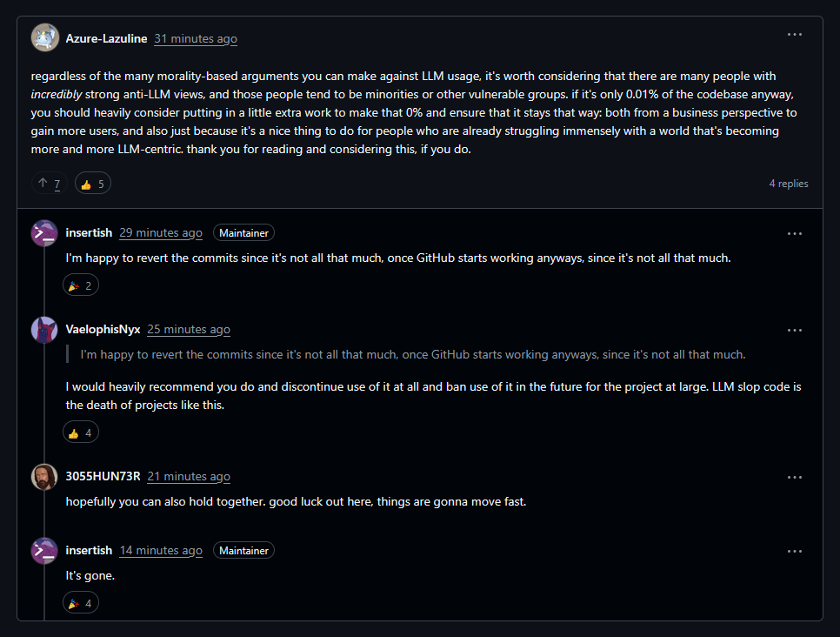Click the '31 minutes ago' timestamp
This screenshot has height=637, width=840.
pos(196,38)
